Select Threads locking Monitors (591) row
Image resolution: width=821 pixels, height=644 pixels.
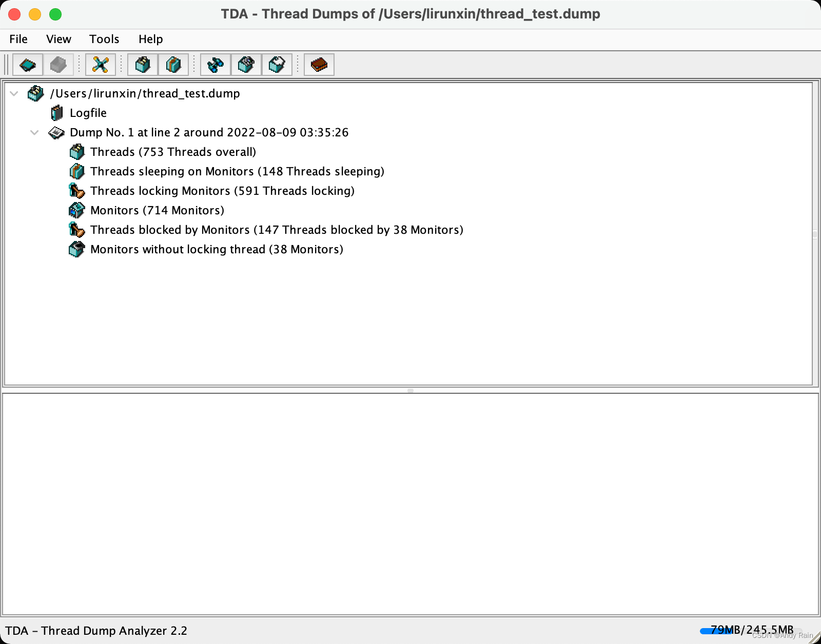coord(223,191)
